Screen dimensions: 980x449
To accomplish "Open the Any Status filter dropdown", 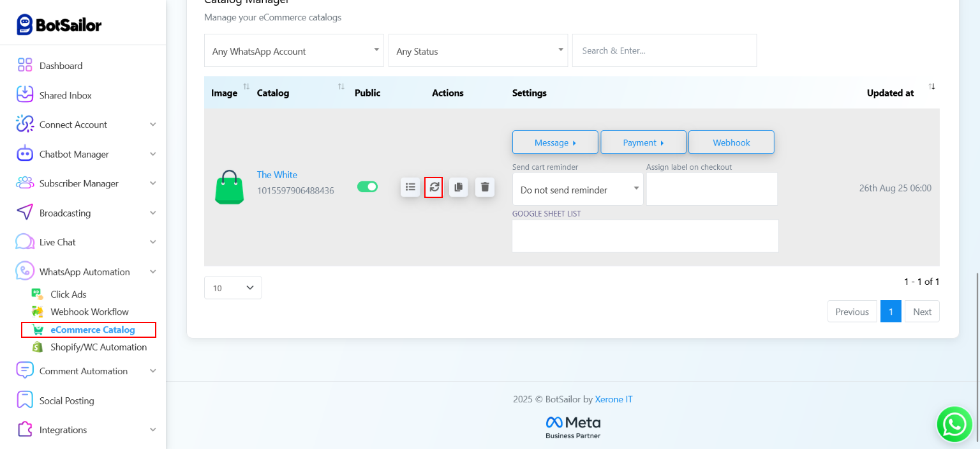I will 477,50.
